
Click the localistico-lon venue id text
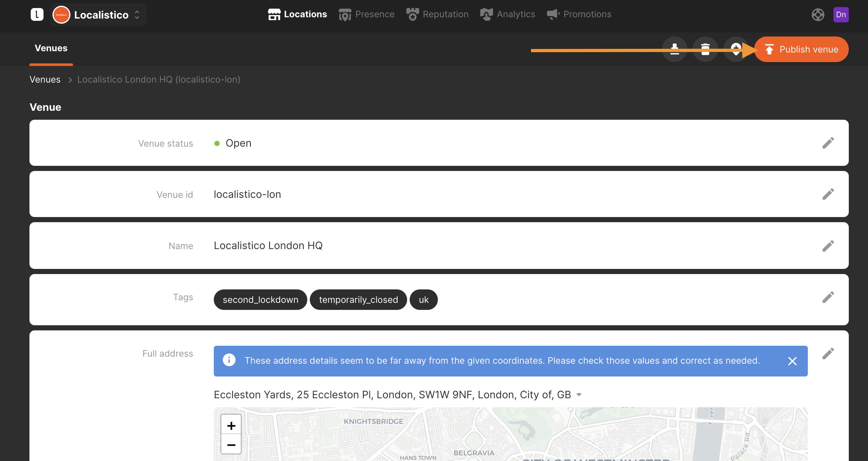[247, 194]
